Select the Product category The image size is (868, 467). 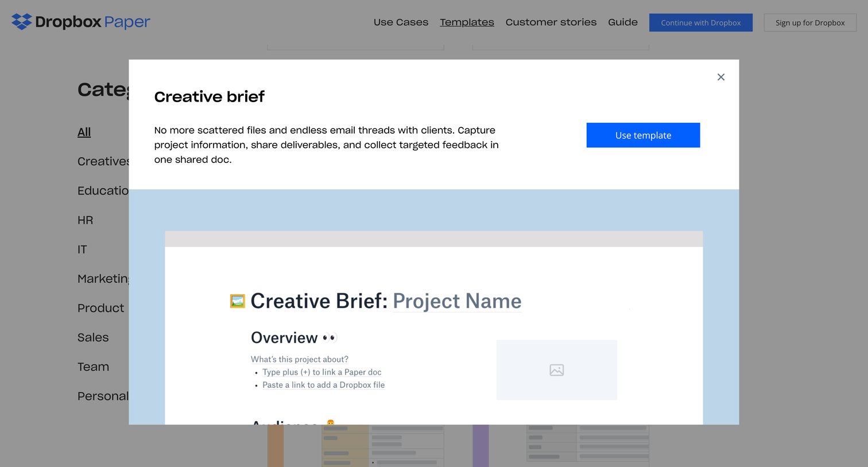click(x=101, y=308)
